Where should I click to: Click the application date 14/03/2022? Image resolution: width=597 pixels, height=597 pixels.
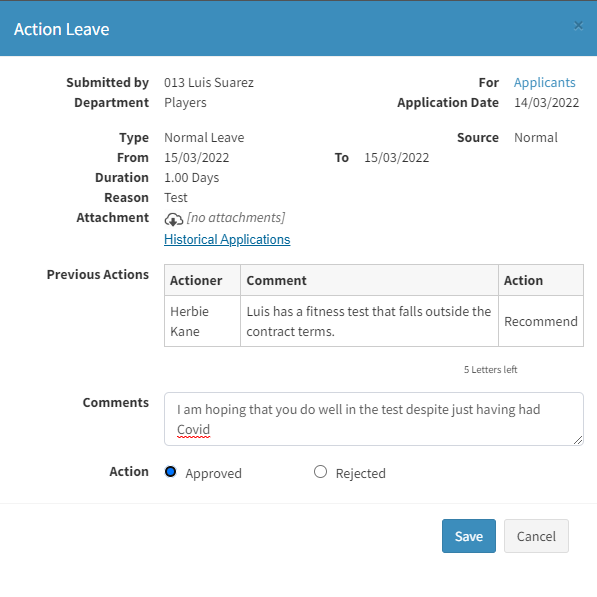[546, 103]
